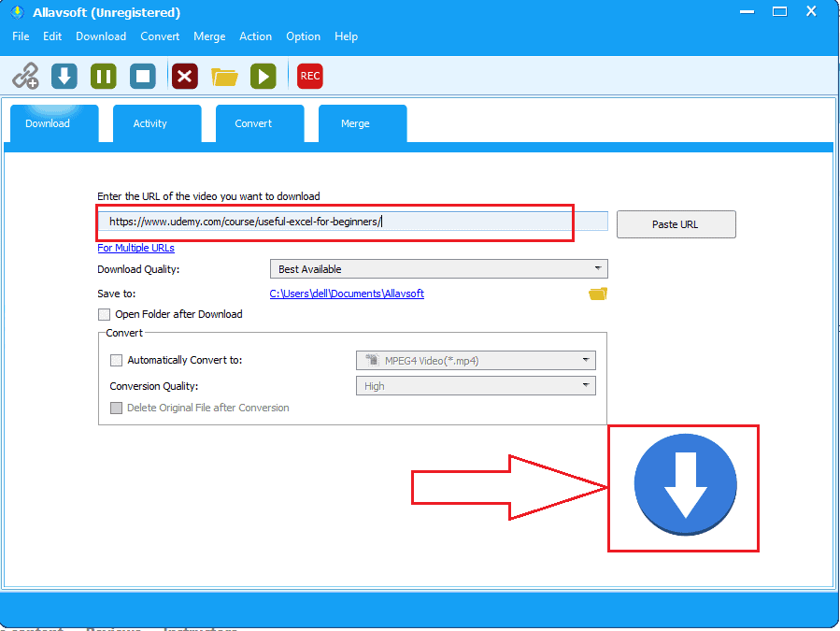Image resolution: width=840 pixels, height=631 pixels.
Task: Delete the task with the red X icon
Action: pyautogui.click(x=185, y=76)
